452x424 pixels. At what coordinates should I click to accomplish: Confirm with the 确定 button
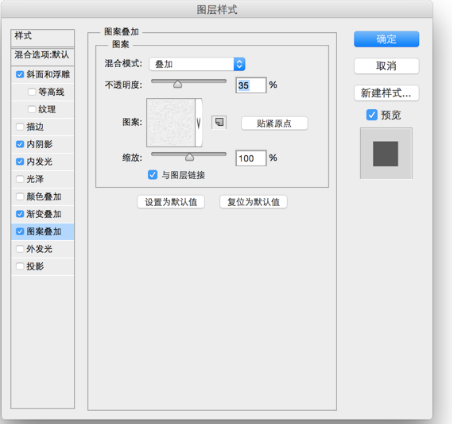[x=386, y=39]
